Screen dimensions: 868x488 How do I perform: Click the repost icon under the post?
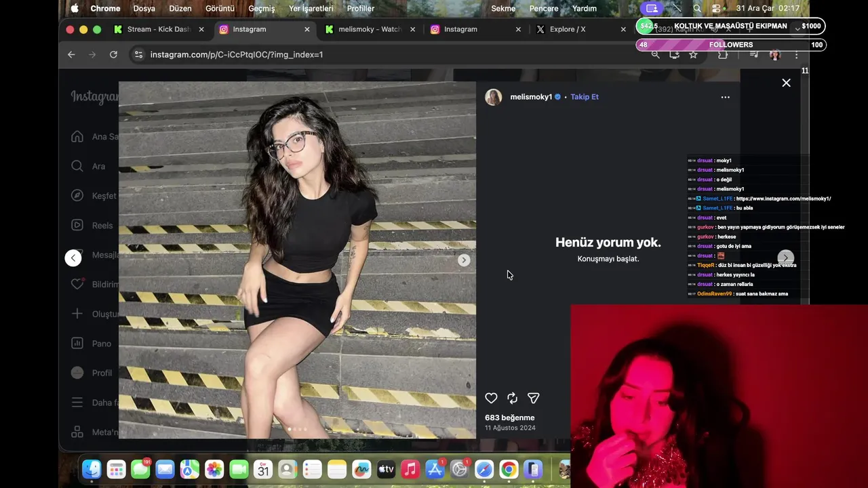(x=512, y=399)
